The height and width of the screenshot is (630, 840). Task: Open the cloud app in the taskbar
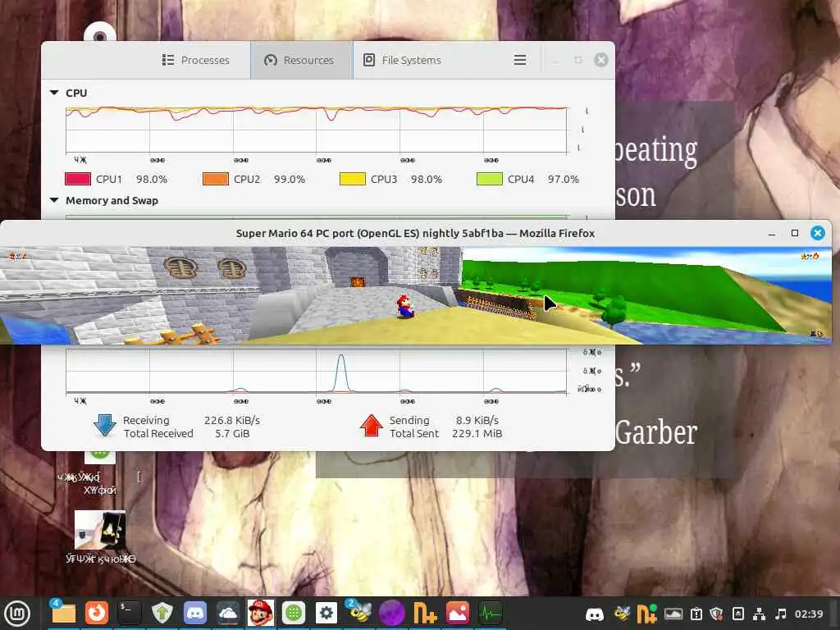tap(228, 613)
